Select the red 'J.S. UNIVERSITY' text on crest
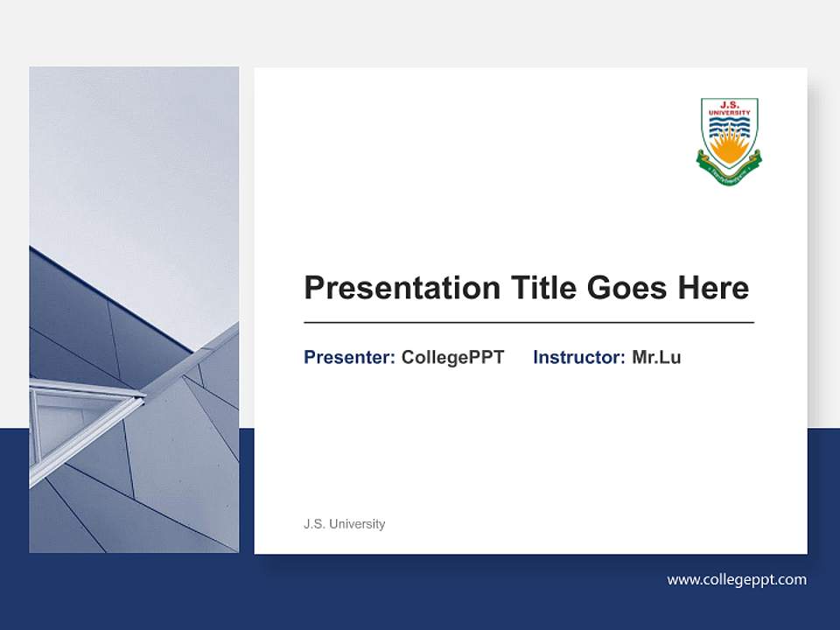 tap(729, 108)
